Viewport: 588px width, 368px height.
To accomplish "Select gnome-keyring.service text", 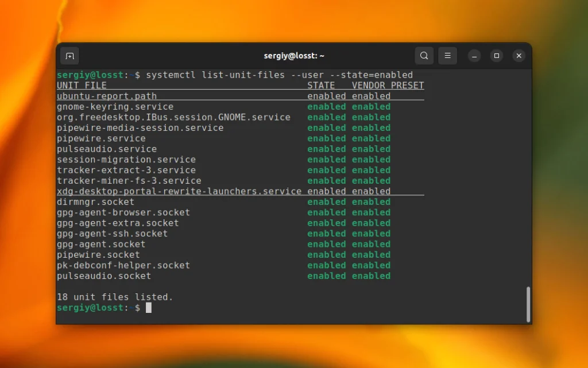I will (115, 106).
